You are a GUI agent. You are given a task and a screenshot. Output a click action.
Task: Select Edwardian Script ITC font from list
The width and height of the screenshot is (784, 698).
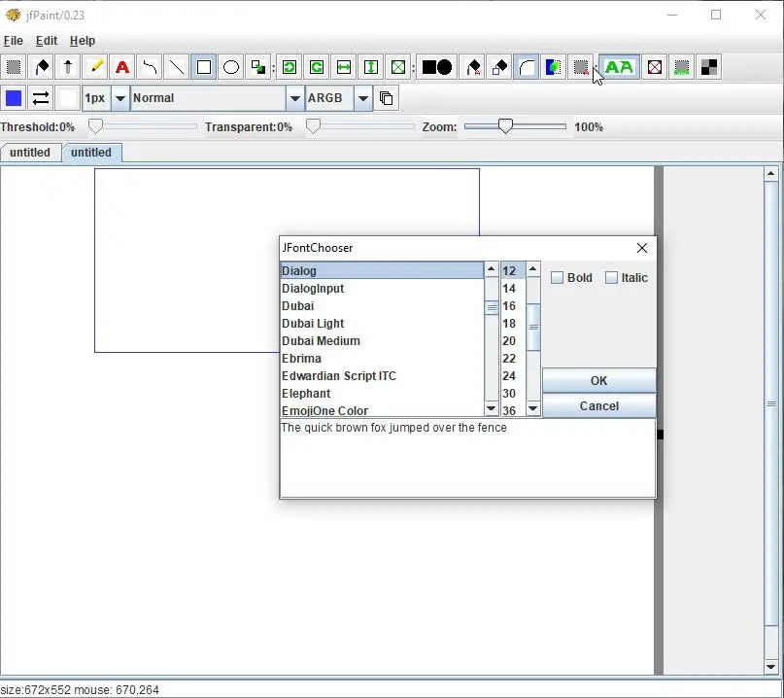(339, 376)
